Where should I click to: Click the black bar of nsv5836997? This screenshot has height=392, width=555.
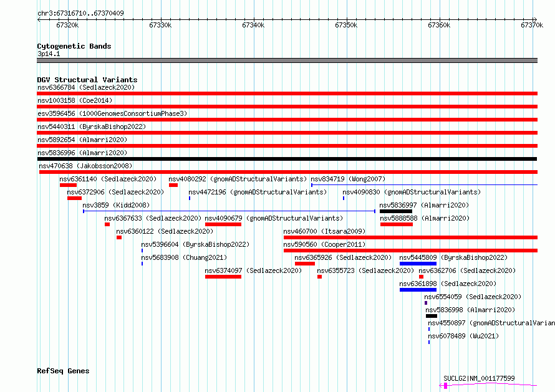(x=396, y=211)
